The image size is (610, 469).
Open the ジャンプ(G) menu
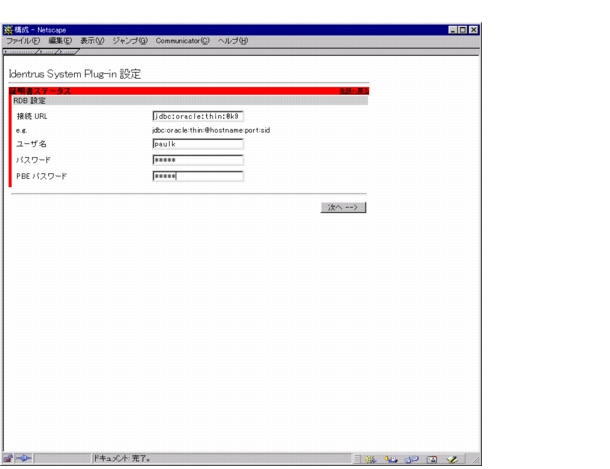130,41
